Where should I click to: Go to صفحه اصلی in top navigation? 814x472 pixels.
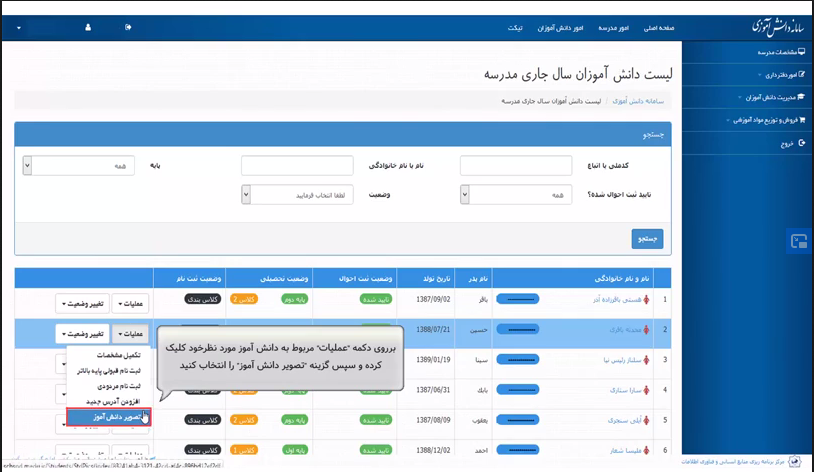(x=659, y=28)
